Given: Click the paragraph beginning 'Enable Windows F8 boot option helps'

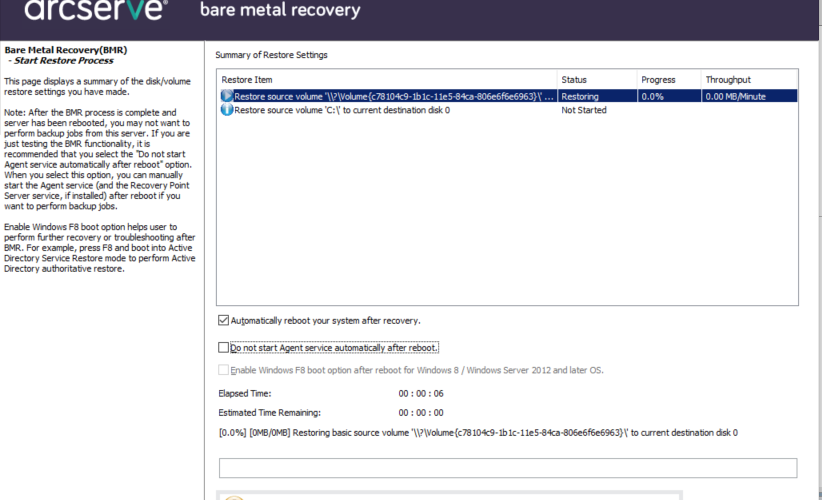Looking at the screenshot, I should [x=100, y=248].
